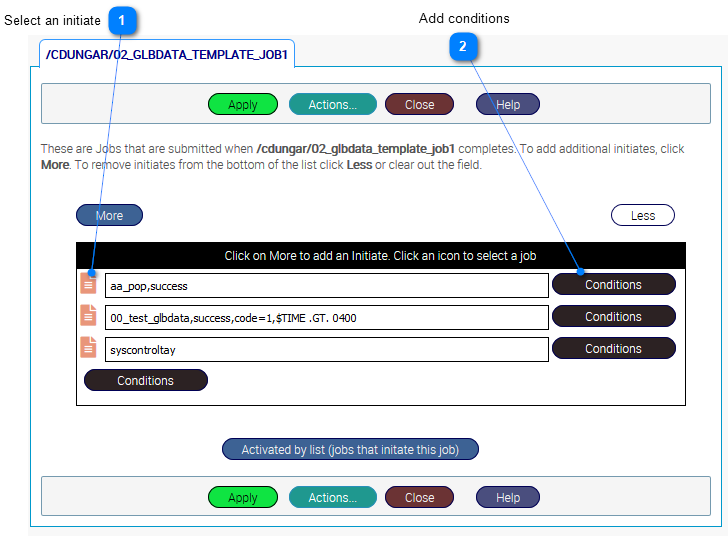The height and width of the screenshot is (536, 728).
Task: Open Conditions for the 00_test_glbdata row
Action: tap(613, 316)
